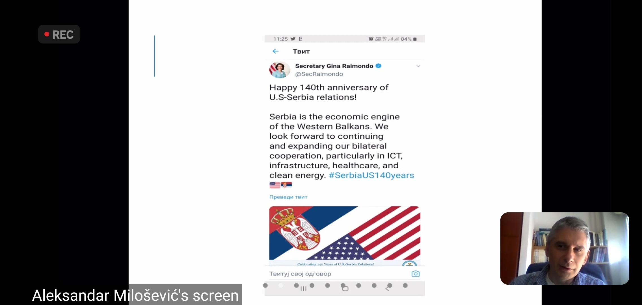Click the camera icon in reply bar
Viewport: 644px width, 305px height.
pyautogui.click(x=415, y=274)
